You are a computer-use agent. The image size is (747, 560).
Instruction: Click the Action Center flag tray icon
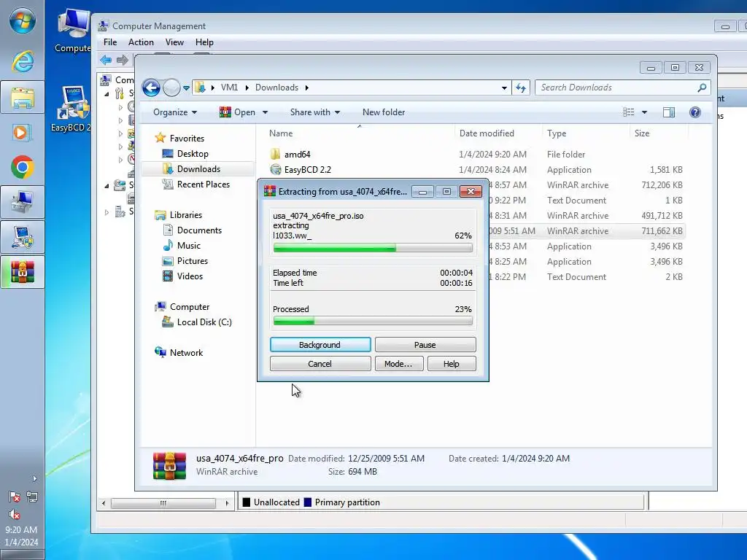click(x=15, y=497)
